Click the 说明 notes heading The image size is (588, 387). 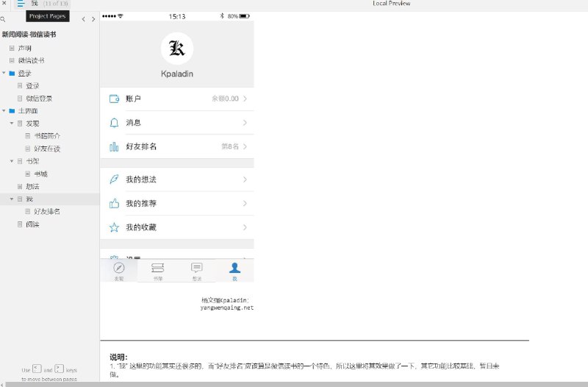click(x=118, y=357)
